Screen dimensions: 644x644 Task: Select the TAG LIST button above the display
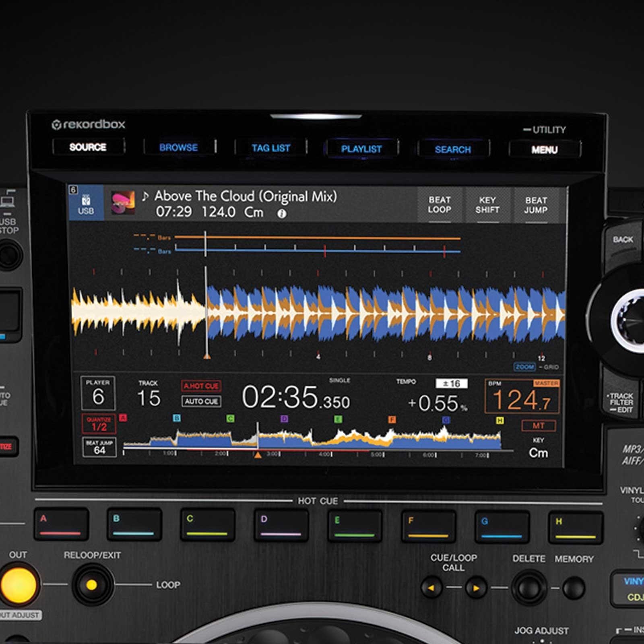click(x=271, y=148)
